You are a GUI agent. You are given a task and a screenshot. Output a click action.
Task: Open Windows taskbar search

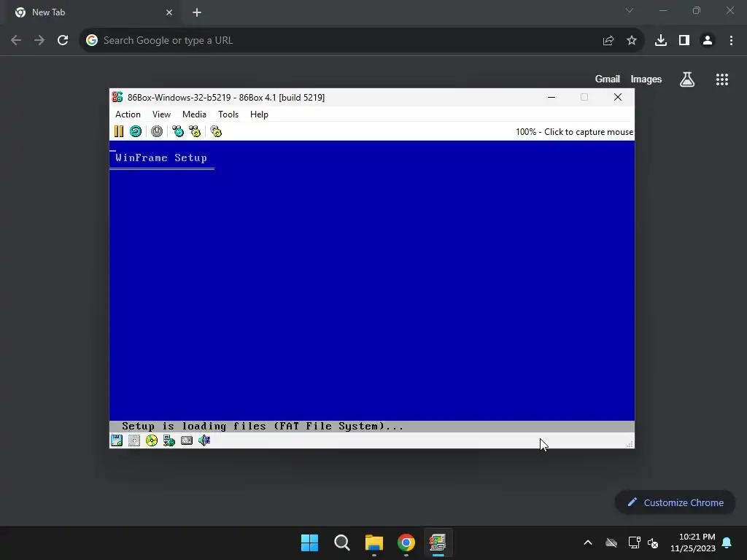point(341,542)
